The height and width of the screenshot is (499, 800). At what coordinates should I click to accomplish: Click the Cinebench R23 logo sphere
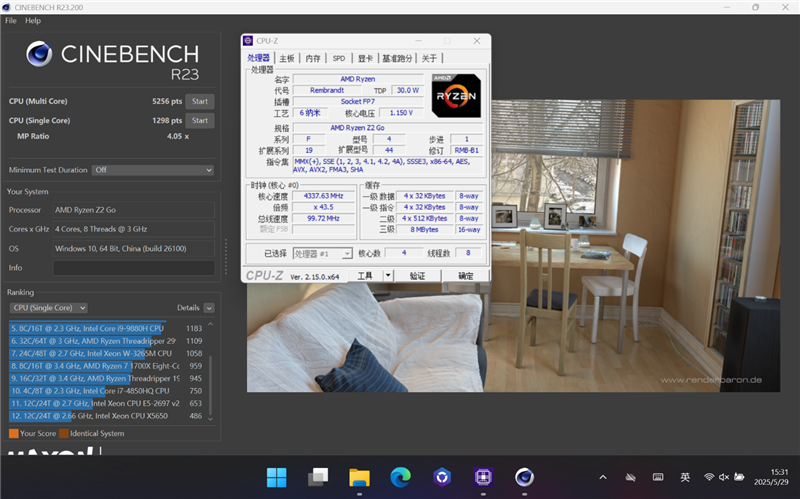(x=39, y=54)
